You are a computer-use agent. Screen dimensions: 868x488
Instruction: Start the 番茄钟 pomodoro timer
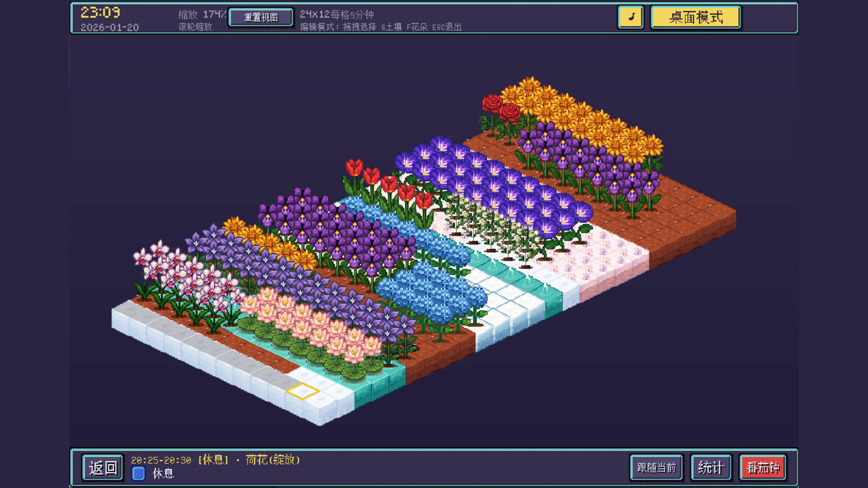(x=762, y=468)
